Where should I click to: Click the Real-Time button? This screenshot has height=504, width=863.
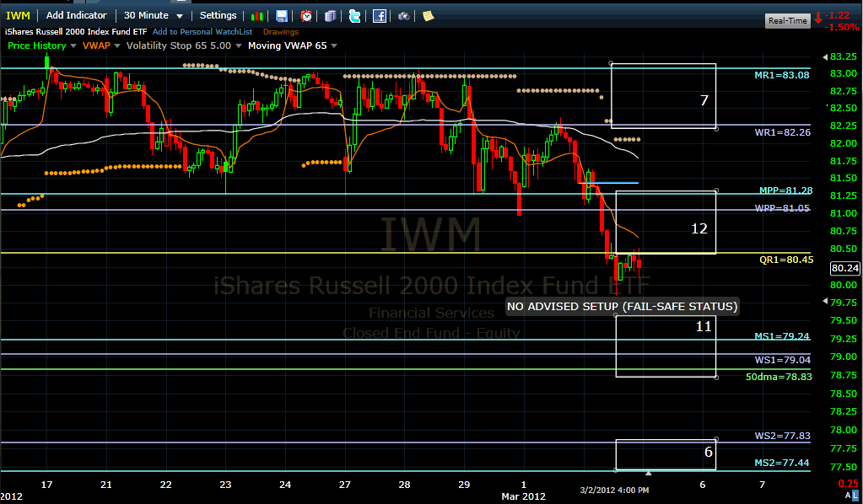pyautogui.click(x=788, y=21)
